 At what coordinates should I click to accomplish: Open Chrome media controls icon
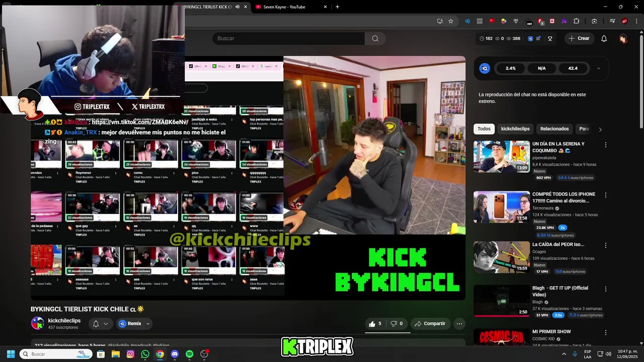[x=612, y=21]
